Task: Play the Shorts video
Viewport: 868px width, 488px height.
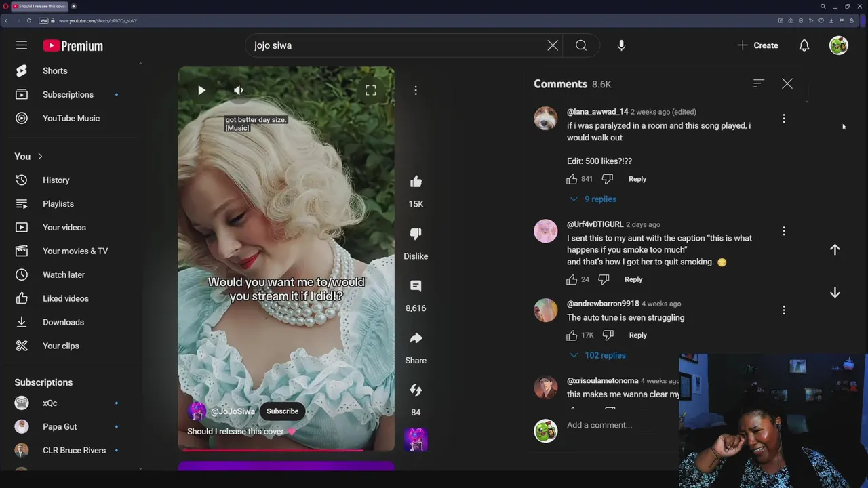Action: (x=201, y=90)
